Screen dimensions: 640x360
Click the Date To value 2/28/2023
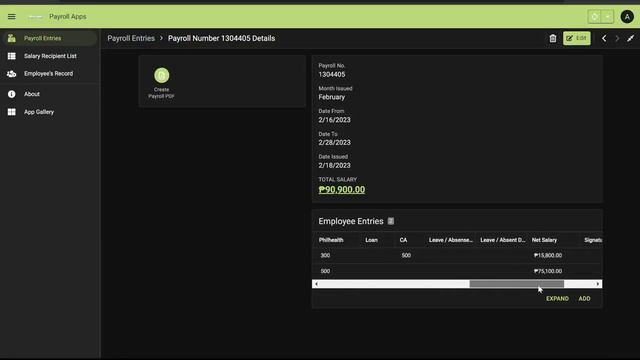(x=334, y=143)
